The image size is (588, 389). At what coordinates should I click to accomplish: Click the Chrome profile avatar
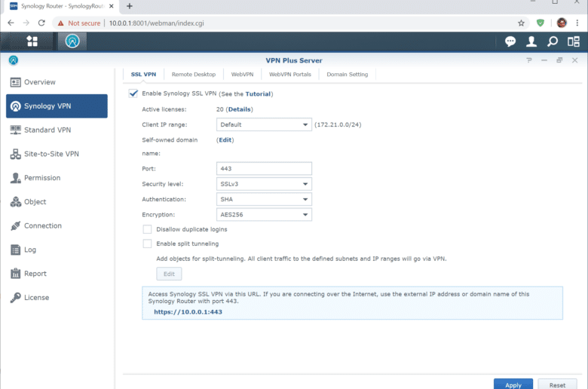point(562,23)
